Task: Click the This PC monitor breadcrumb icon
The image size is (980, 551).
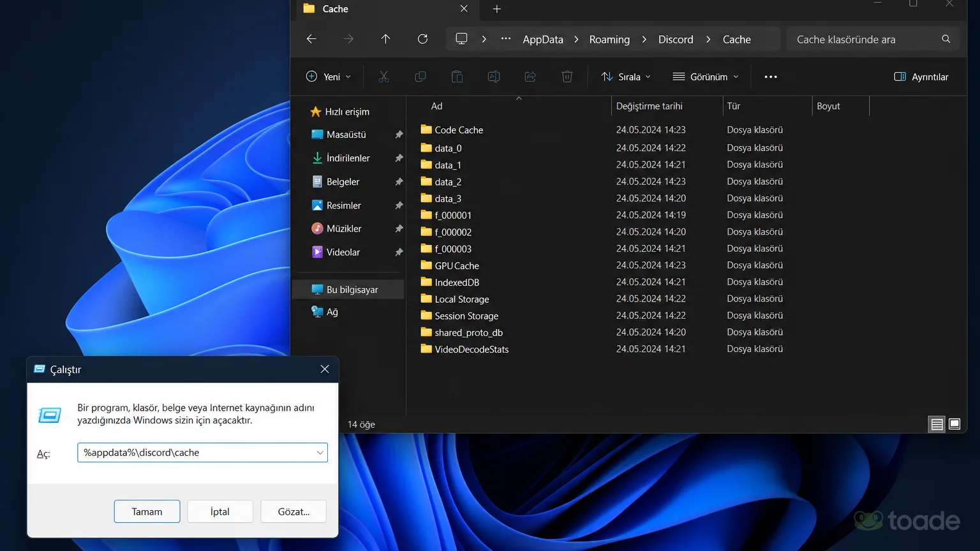Action: [x=461, y=39]
